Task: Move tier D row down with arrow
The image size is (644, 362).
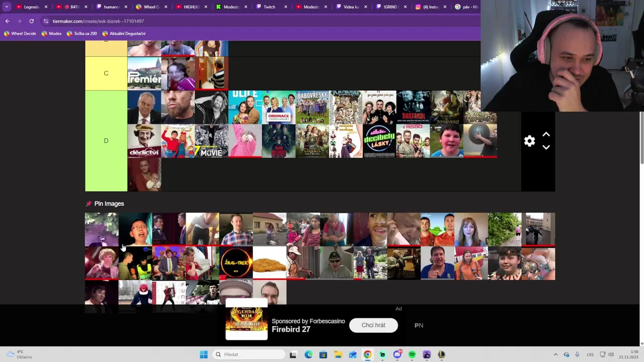Action: [546, 147]
